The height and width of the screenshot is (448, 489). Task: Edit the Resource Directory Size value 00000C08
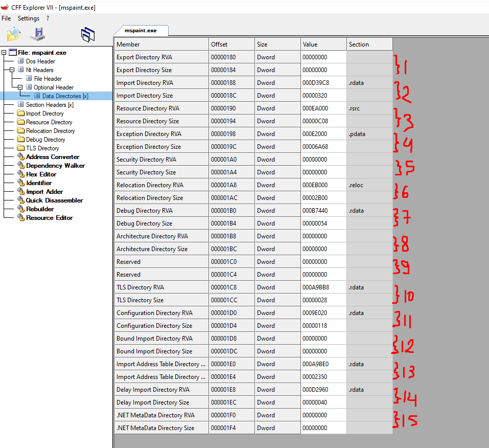point(324,121)
